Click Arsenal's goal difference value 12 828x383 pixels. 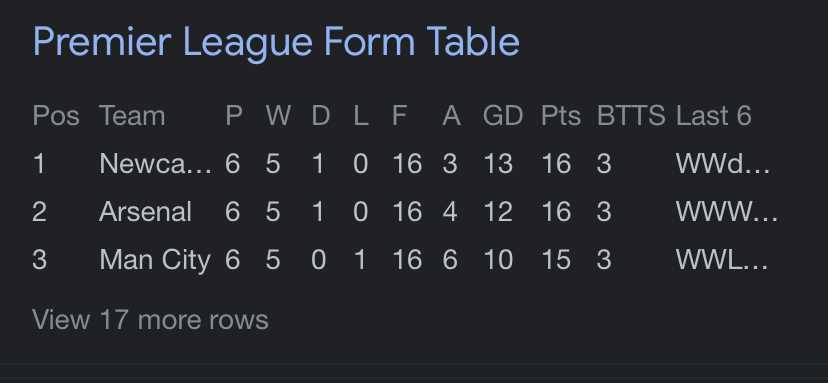[x=498, y=212]
